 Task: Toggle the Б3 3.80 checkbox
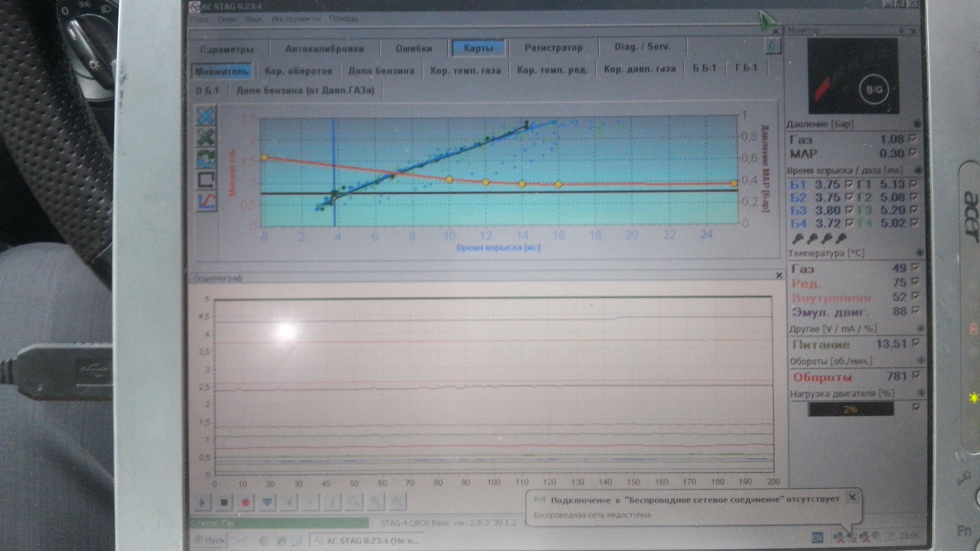849,210
